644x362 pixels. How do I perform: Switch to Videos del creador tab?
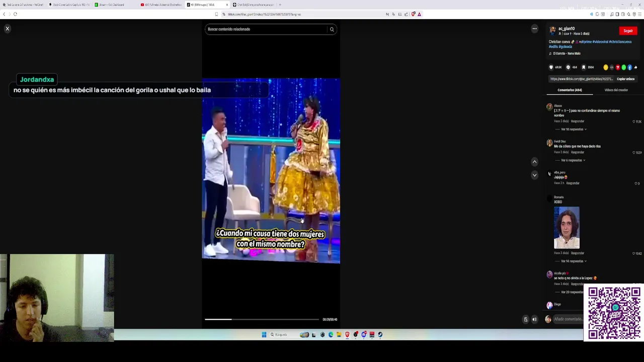tap(616, 90)
